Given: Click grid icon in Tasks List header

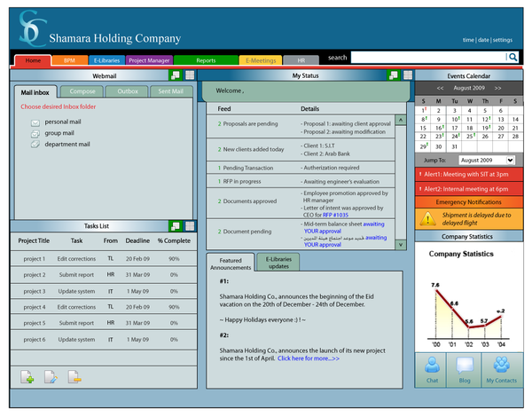Looking at the screenshot, I should [190, 226].
